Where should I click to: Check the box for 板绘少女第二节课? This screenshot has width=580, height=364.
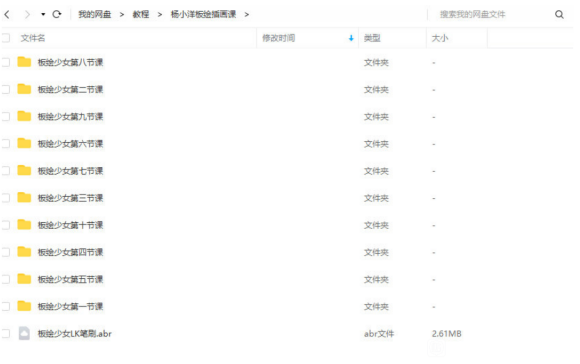(x=6, y=89)
